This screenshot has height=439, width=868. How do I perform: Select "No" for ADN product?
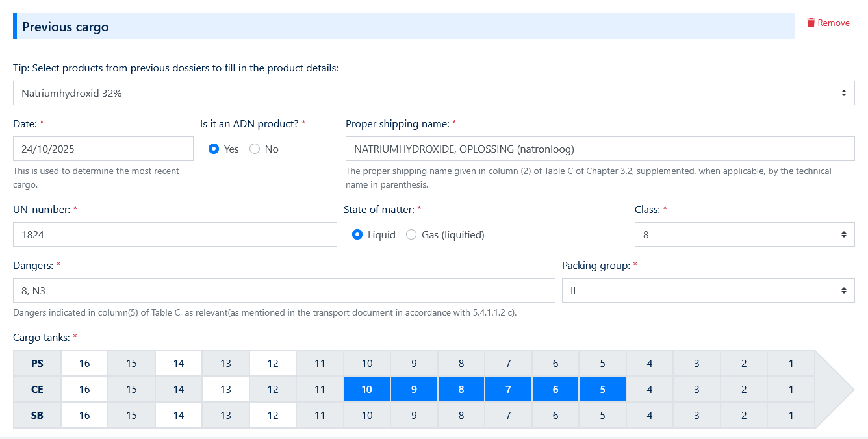pyautogui.click(x=255, y=149)
